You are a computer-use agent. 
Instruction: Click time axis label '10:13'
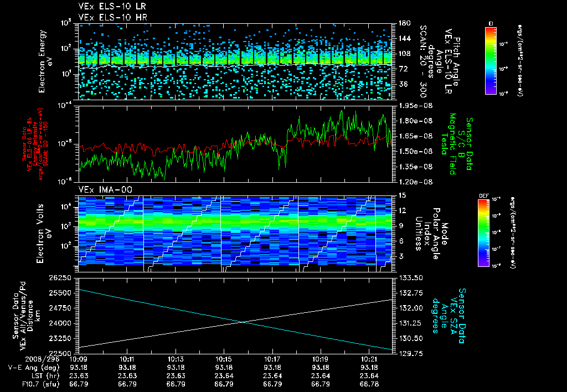[176, 359]
